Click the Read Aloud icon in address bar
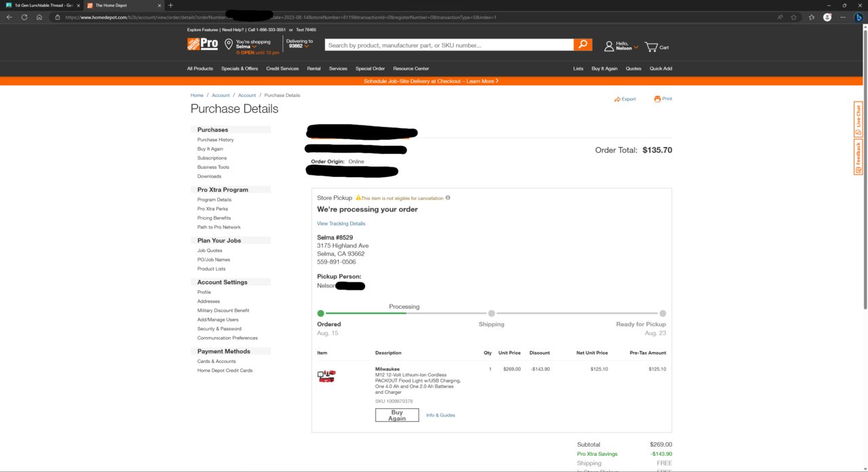868x472 pixels. point(780,17)
